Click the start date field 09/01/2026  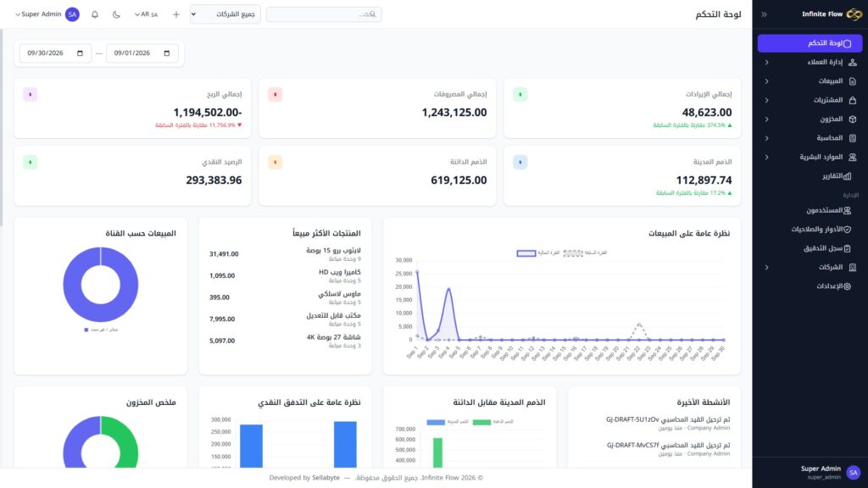click(x=142, y=53)
